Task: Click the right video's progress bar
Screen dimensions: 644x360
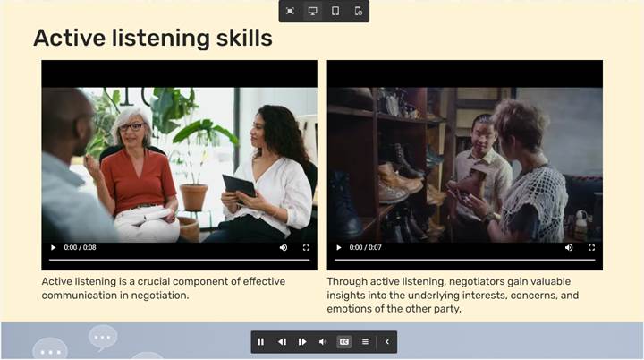Action: (464, 260)
